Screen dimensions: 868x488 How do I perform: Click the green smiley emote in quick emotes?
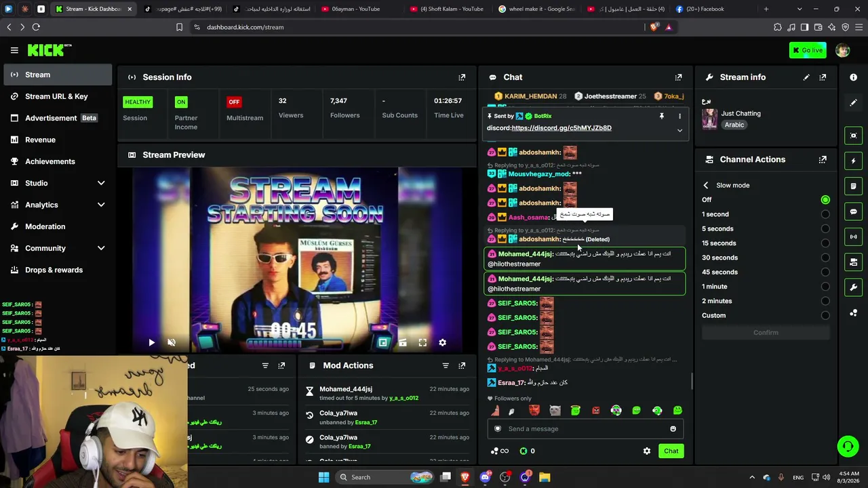677,411
